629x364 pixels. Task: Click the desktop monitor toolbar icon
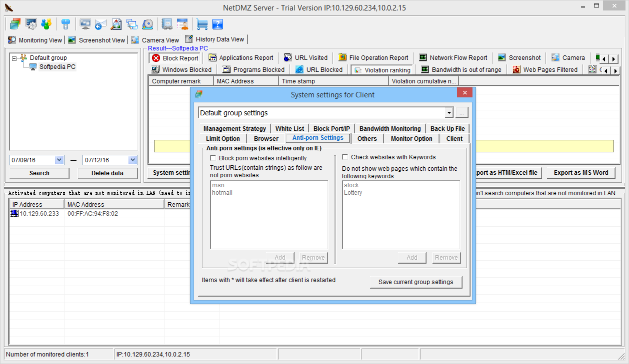click(85, 23)
